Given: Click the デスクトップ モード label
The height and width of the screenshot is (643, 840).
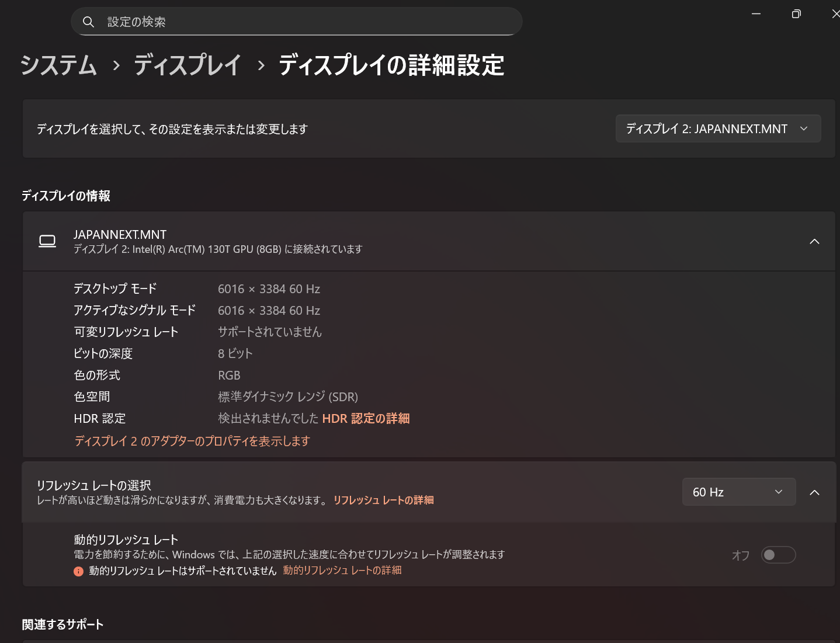Looking at the screenshot, I should (115, 289).
